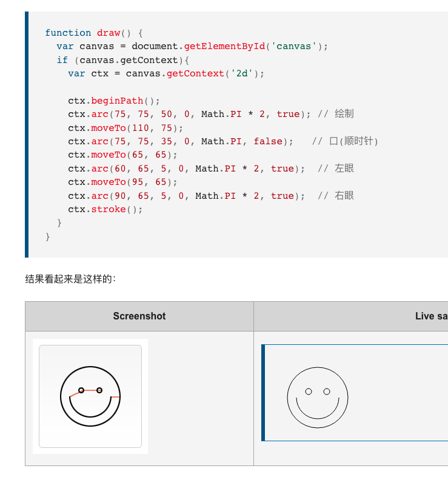Click the 'Screenshot' table header
The height and width of the screenshot is (477, 448).
pyautogui.click(x=139, y=316)
